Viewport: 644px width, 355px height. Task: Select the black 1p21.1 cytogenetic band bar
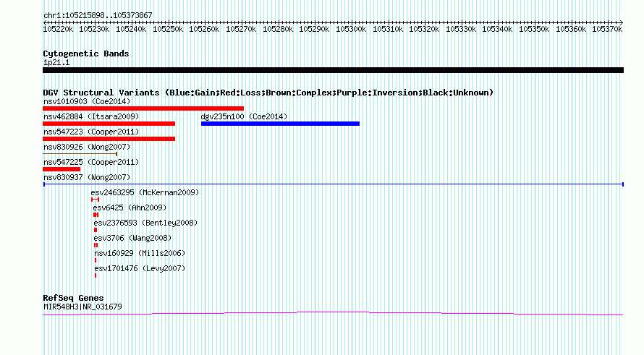tap(333, 70)
